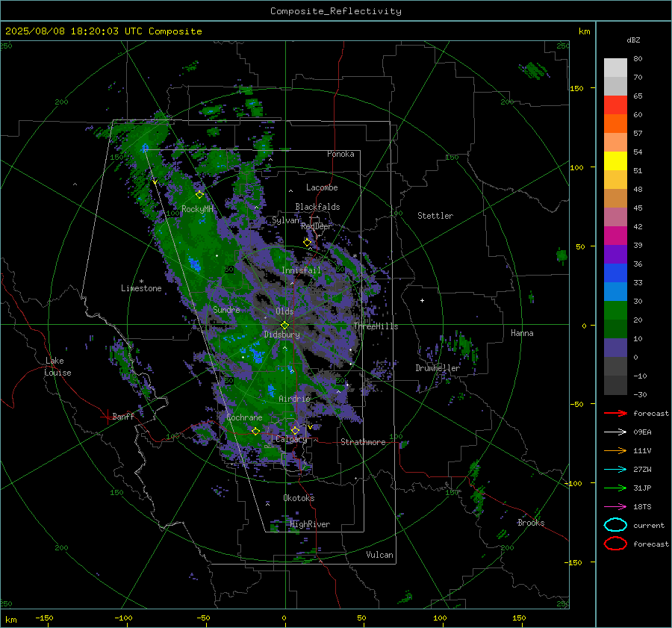Click the yellow radar-site diamond at Olds
Screen dimensions: 672x628
pos(284,326)
